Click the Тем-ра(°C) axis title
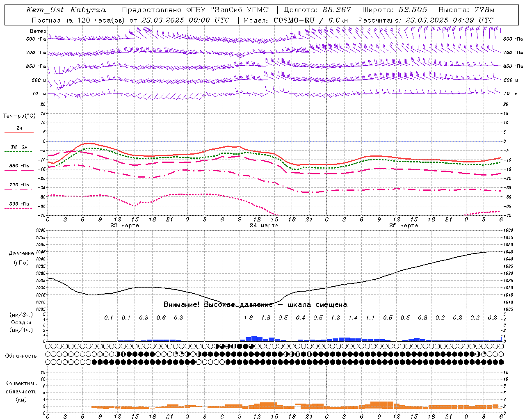The width and height of the screenshot is (525, 420). tap(19, 116)
